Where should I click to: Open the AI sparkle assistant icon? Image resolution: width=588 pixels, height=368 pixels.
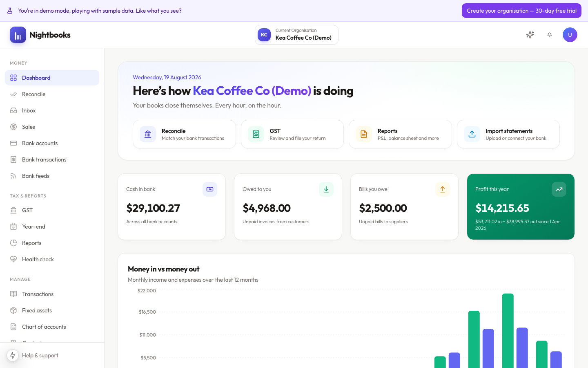(x=530, y=35)
